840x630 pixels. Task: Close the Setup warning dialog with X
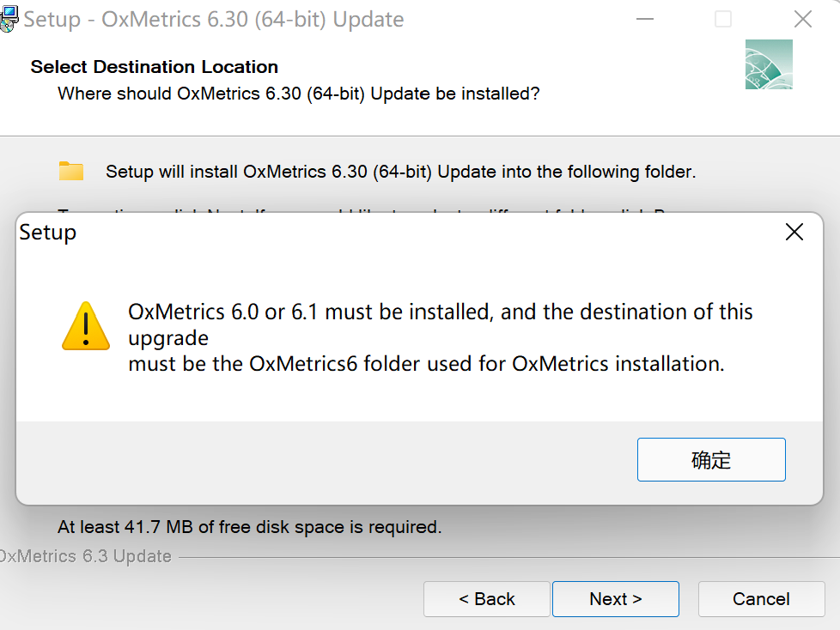coord(794,232)
